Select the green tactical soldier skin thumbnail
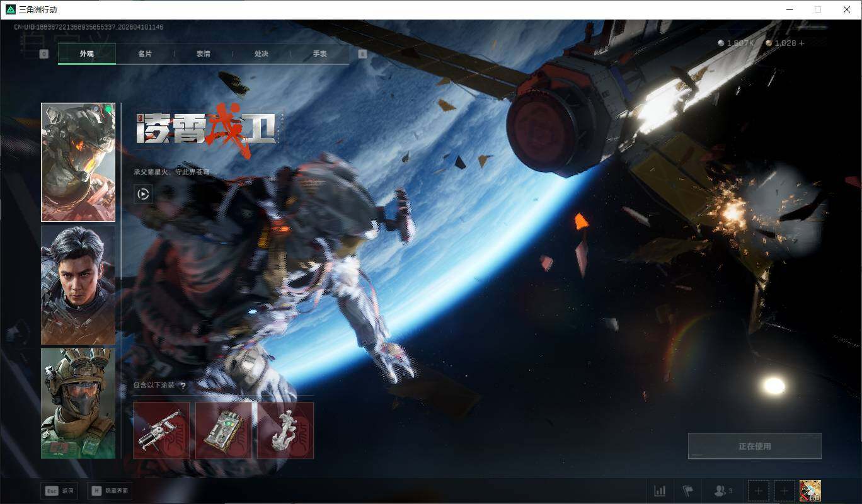Screen dimensions: 862x504 [x=78, y=403]
